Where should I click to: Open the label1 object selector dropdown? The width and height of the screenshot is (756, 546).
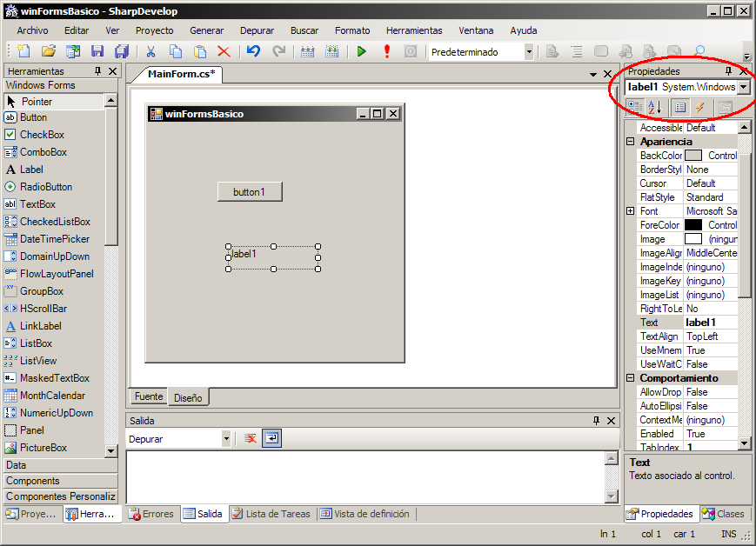coord(744,87)
